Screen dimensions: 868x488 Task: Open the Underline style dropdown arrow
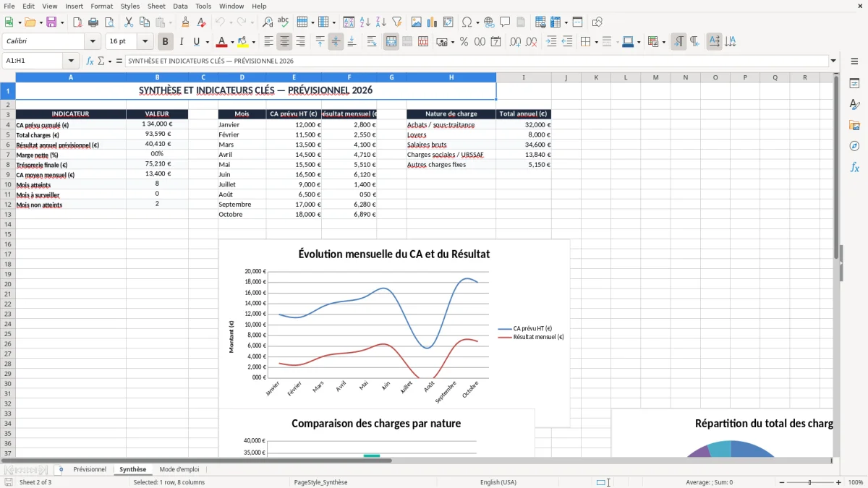(208, 42)
